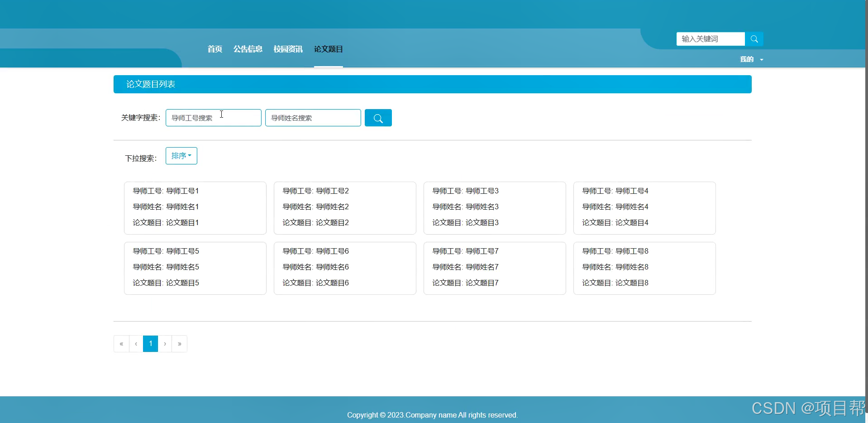Click the text 导师姓名5
Screen dimensions: 868x423
[x=182, y=267]
